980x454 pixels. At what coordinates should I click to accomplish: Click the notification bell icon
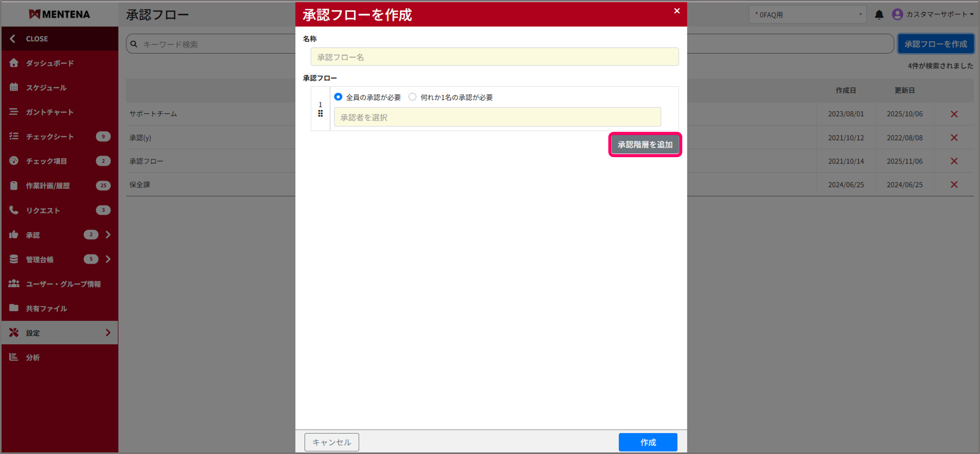879,14
